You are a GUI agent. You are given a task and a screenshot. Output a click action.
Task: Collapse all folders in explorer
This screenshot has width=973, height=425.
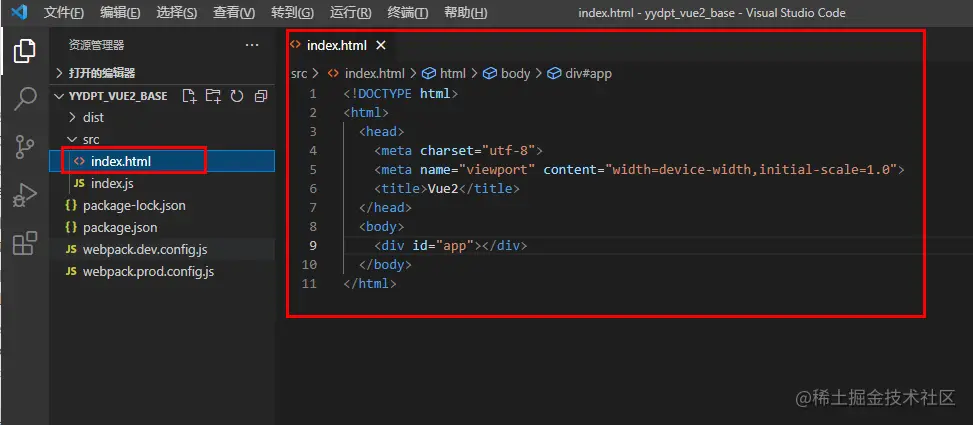pyautogui.click(x=261, y=96)
